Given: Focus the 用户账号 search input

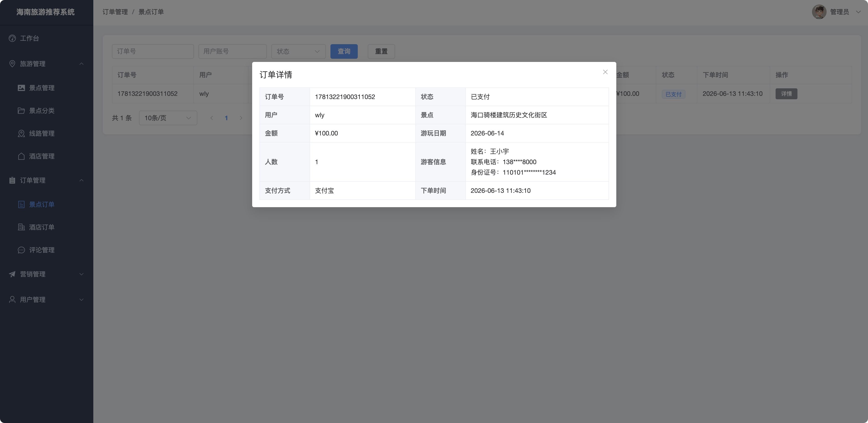Looking at the screenshot, I should [x=232, y=51].
